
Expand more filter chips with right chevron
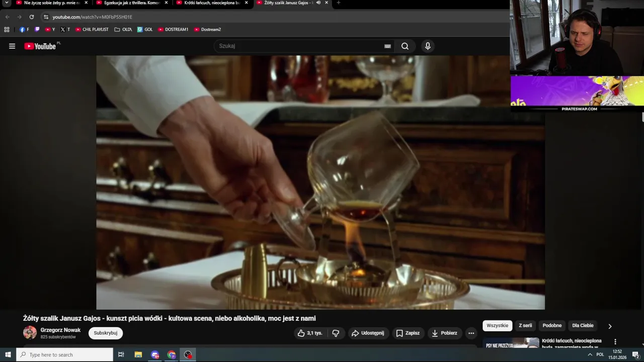tap(610, 326)
